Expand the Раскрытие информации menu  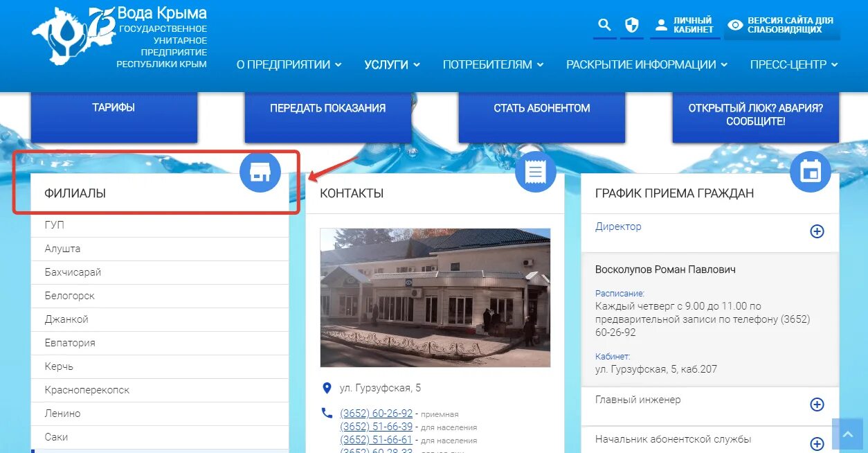coord(647,64)
